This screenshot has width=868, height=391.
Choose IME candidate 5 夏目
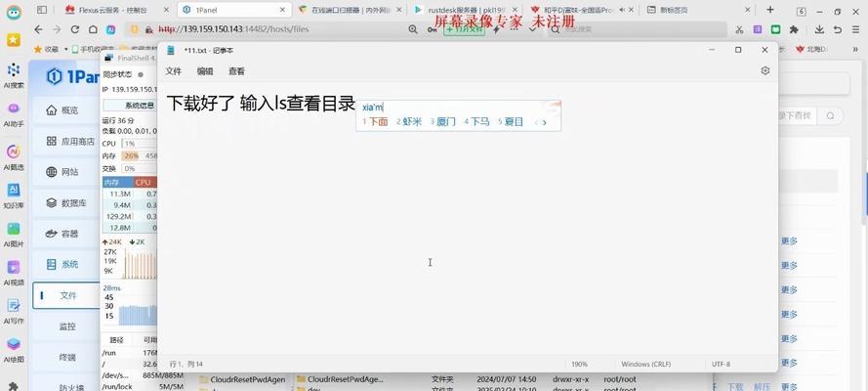coord(511,122)
